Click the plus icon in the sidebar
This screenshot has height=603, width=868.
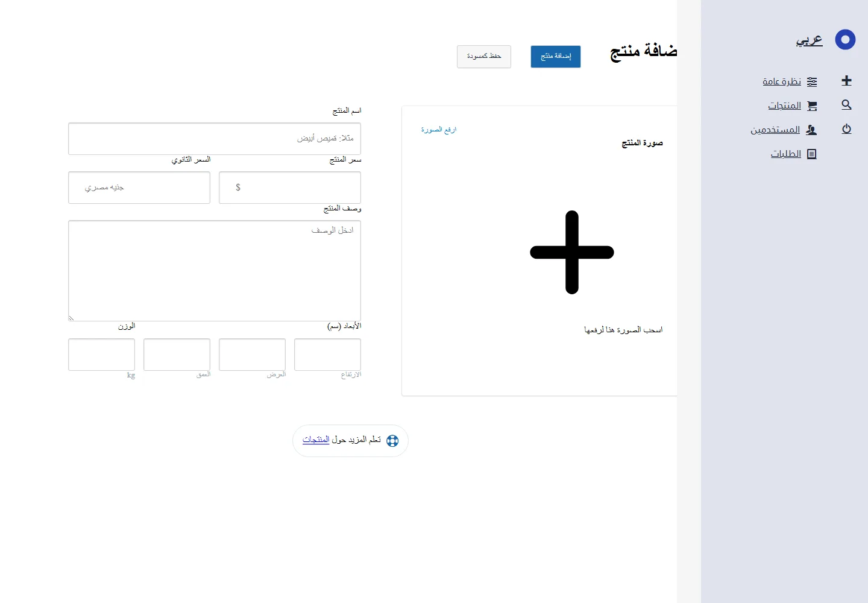point(846,81)
